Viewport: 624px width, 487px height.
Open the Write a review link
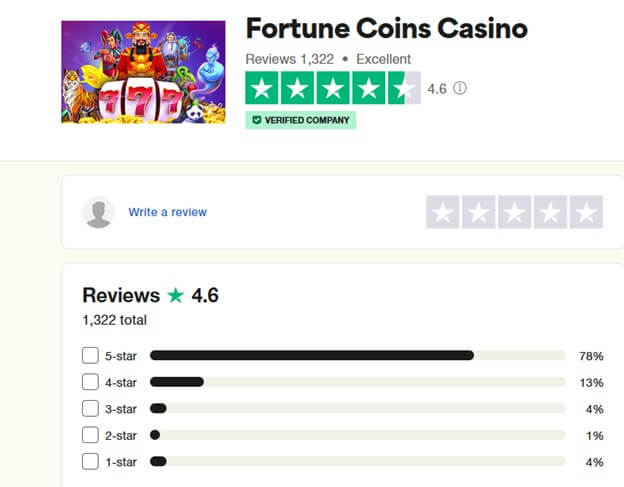tap(168, 212)
